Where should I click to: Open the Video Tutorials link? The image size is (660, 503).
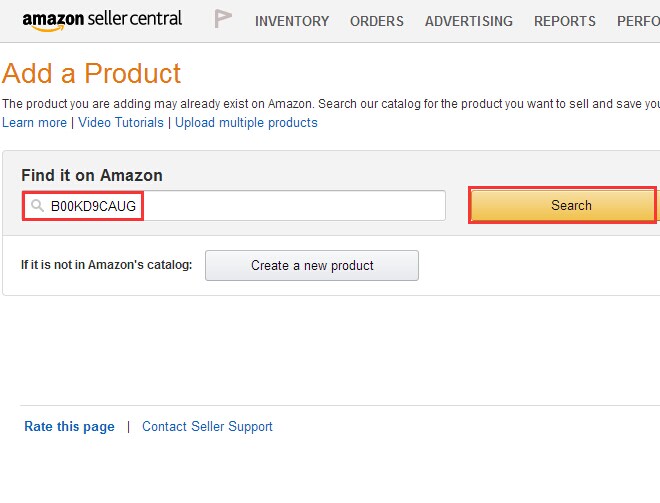click(121, 122)
